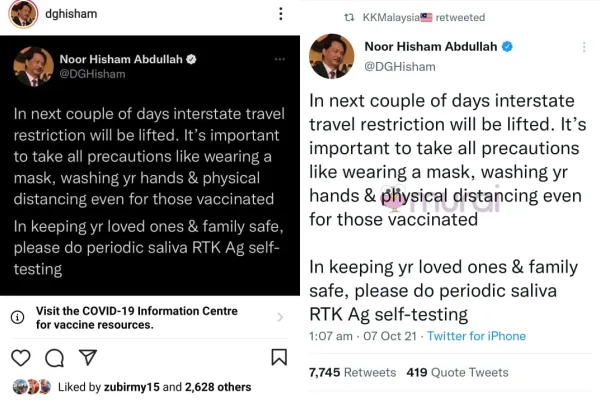Click the info icon beside COVID-19 notice
The image size is (600, 400).
[18, 317]
